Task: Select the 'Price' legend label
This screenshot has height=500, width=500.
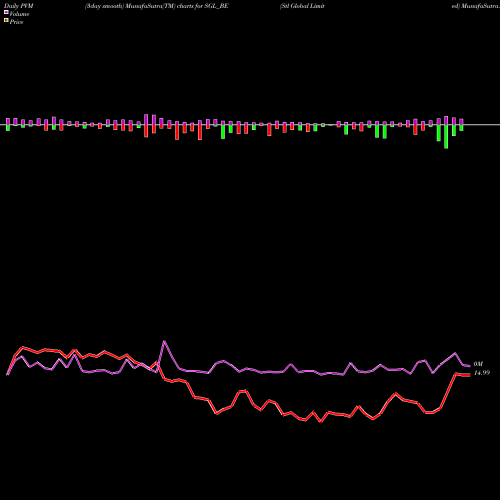Action: pyautogui.click(x=16, y=22)
